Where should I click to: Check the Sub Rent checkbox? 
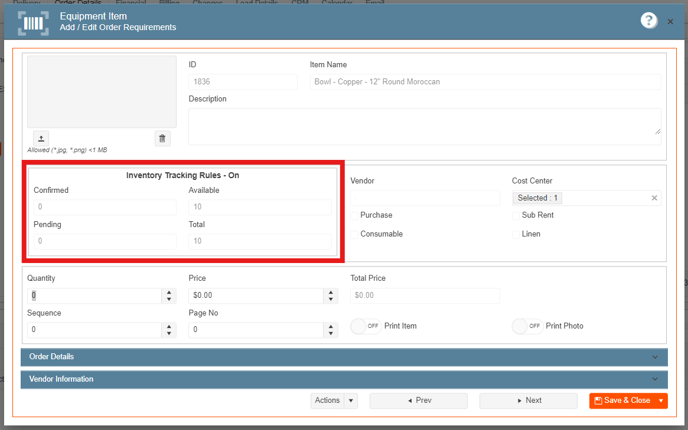coord(516,215)
